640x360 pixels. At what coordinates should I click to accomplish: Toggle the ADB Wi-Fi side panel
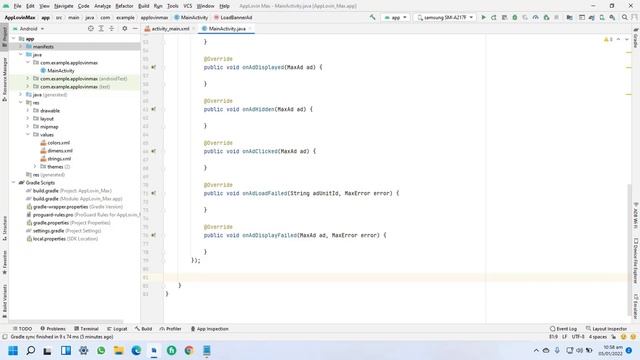point(636,216)
